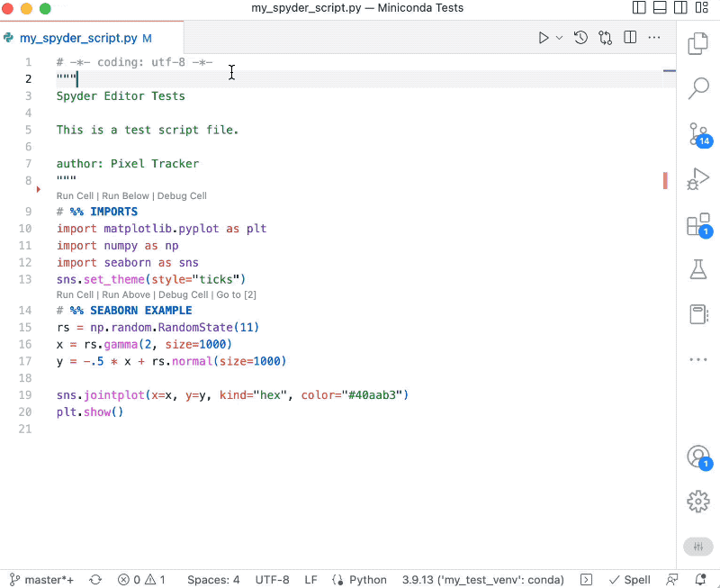Open run options dropdown arrow beside play
This screenshot has height=588, width=720.
tap(559, 38)
